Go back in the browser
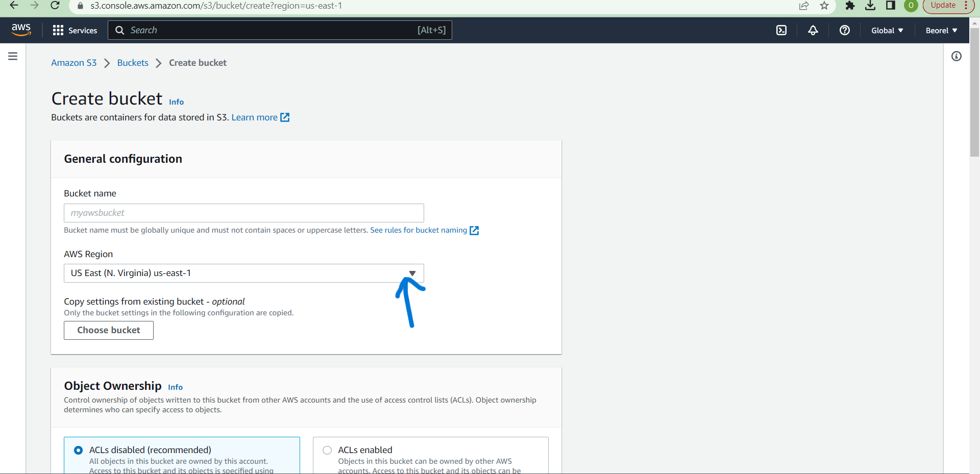Viewport: 980px width, 474px height. [x=14, y=6]
